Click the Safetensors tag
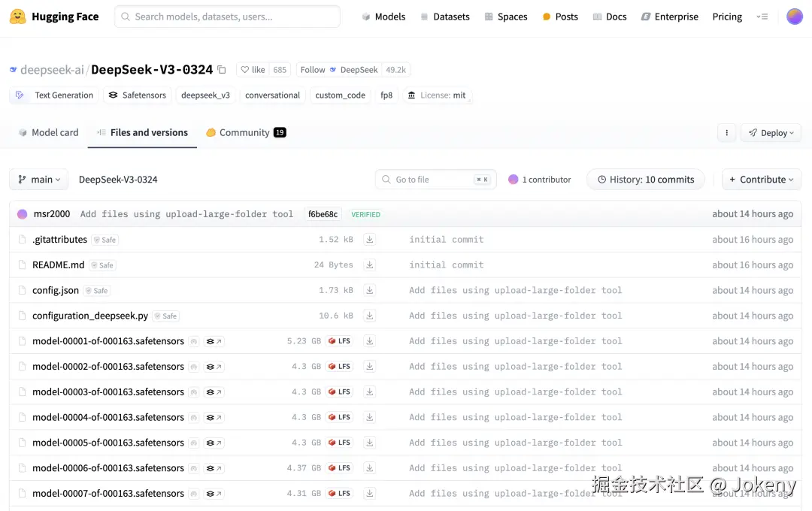The height and width of the screenshot is (511, 812). [138, 95]
